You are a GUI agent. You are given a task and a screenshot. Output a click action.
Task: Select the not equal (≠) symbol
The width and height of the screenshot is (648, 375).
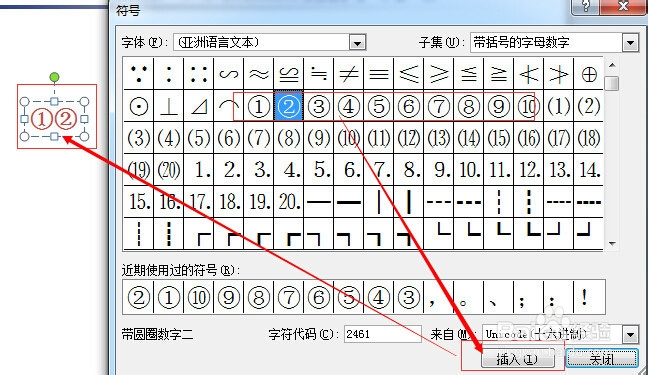pos(349,74)
